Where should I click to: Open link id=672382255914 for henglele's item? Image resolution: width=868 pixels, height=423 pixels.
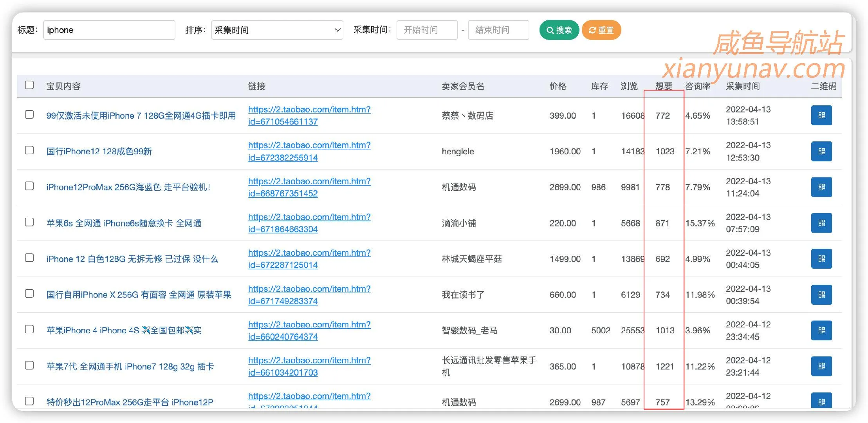pyautogui.click(x=309, y=151)
